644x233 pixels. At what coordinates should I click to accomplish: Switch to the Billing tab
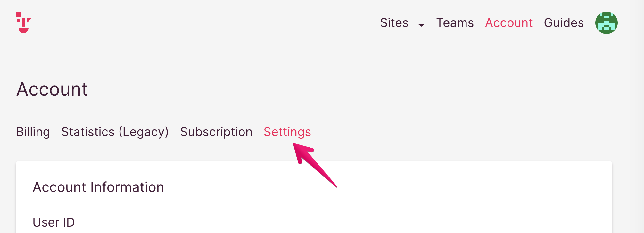tap(33, 132)
